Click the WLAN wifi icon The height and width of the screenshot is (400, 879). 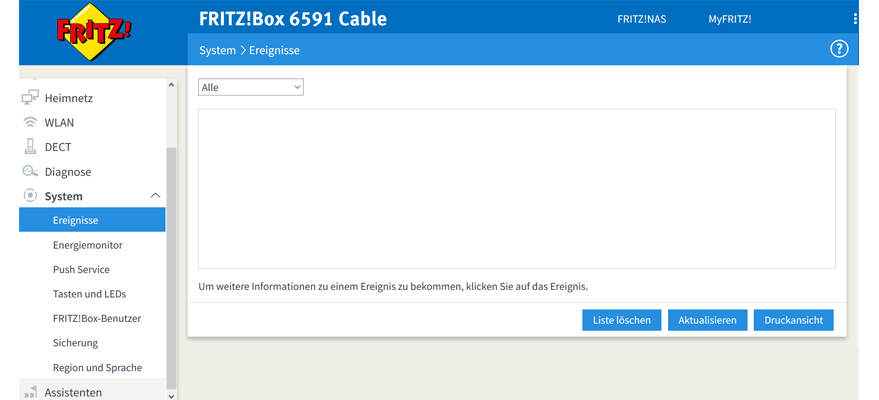(x=30, y=123)
